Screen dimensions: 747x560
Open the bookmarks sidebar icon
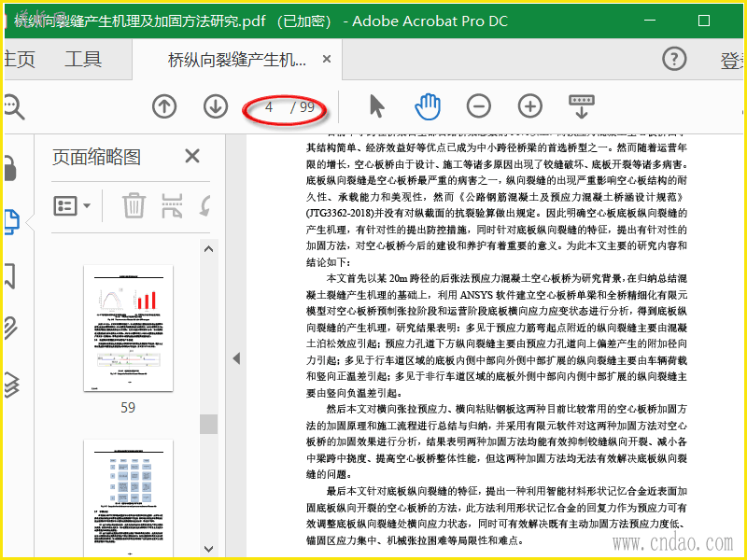tap(10, 275)
